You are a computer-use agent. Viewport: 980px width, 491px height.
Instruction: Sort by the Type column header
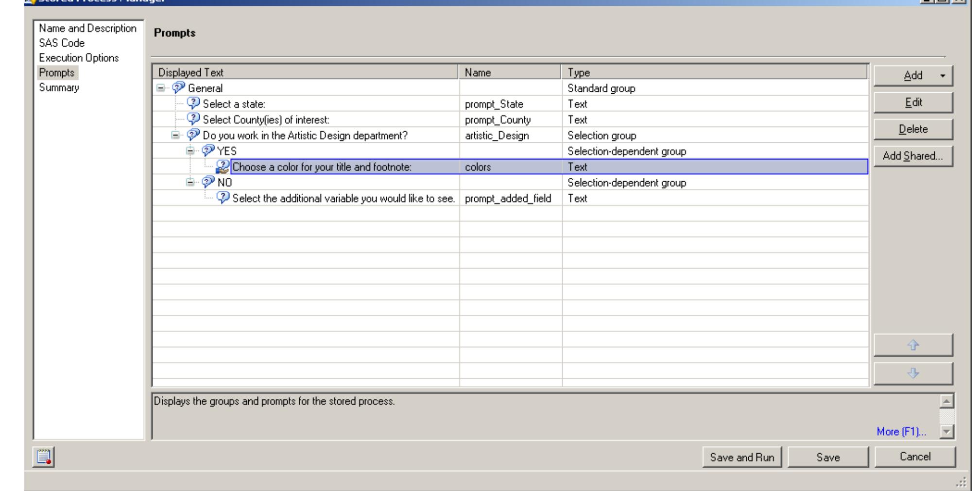[x=714, y=72]
